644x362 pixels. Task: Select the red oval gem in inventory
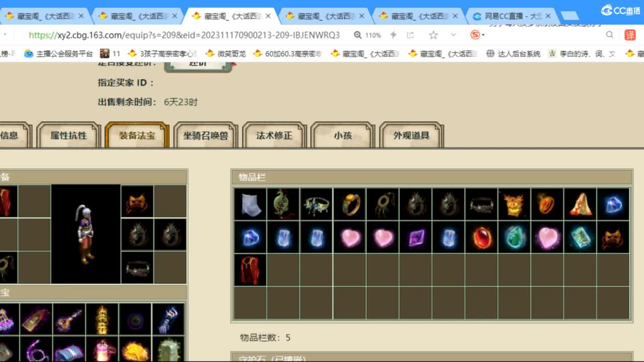[481, 237]
